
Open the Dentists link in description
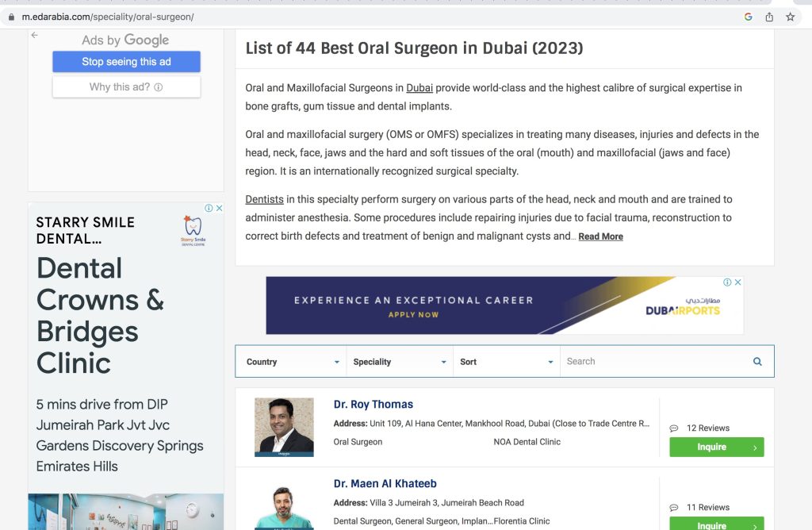264,199
